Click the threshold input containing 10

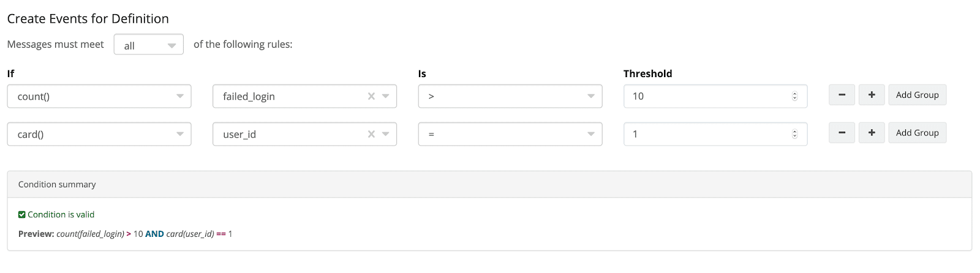pyautogui.click(x=704, y=96)
